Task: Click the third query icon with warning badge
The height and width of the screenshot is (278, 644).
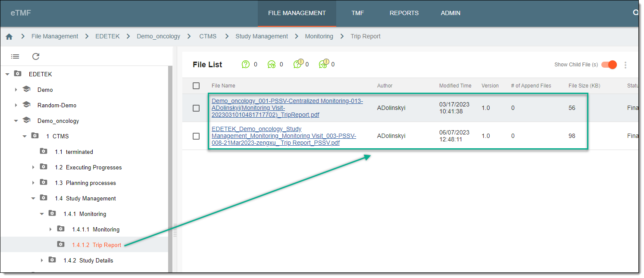Action: point(298,64)
